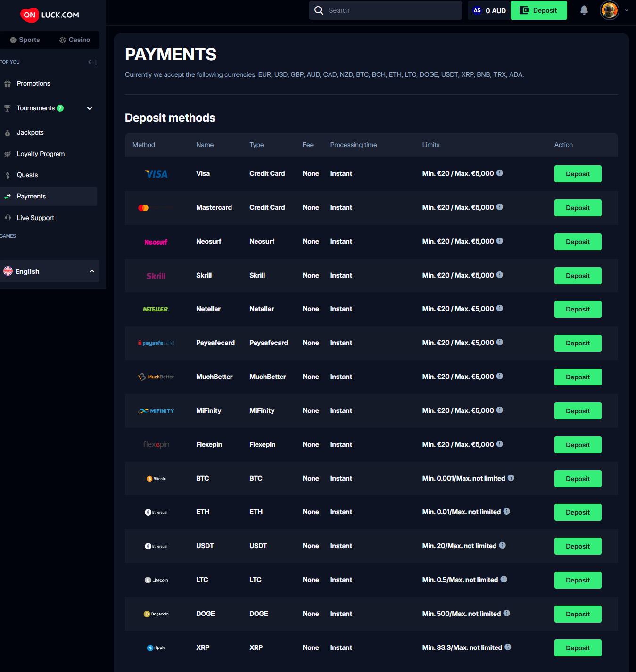636x672 pixels.
Task: Switch to the Casino tab
Action: [x=74, y=40]
